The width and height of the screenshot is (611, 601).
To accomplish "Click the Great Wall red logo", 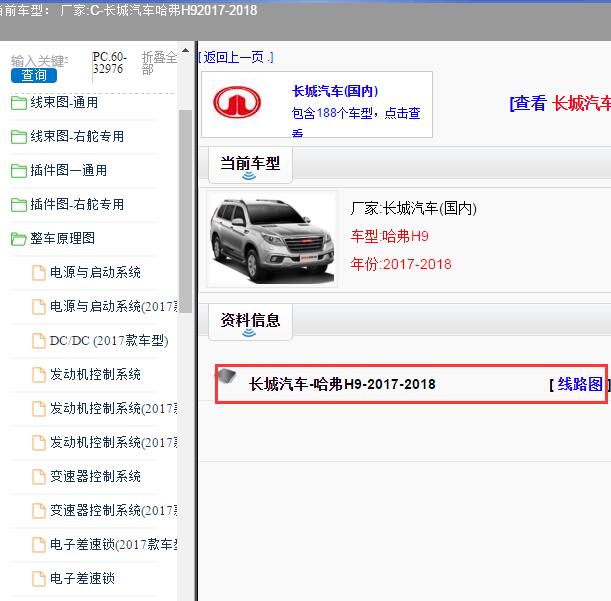I will [237, 102].
